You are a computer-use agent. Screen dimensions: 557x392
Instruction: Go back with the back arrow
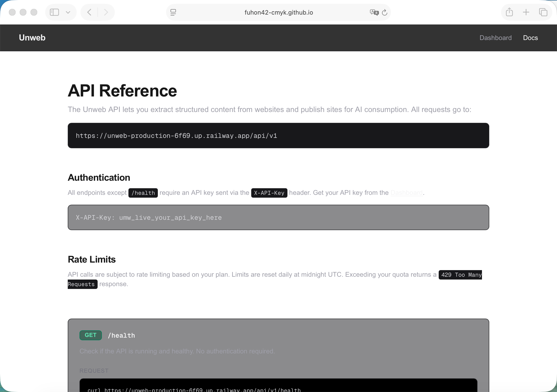(x=89, y=12)
